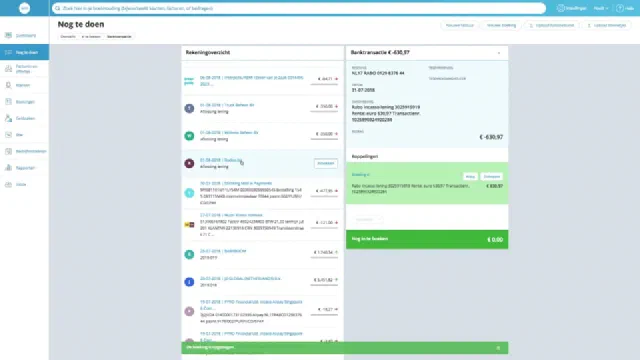This screenshot has width=640, height=360.
Task: Select the 'Nog te doen' sidebar icon
Action: click(x=8, y=52)
